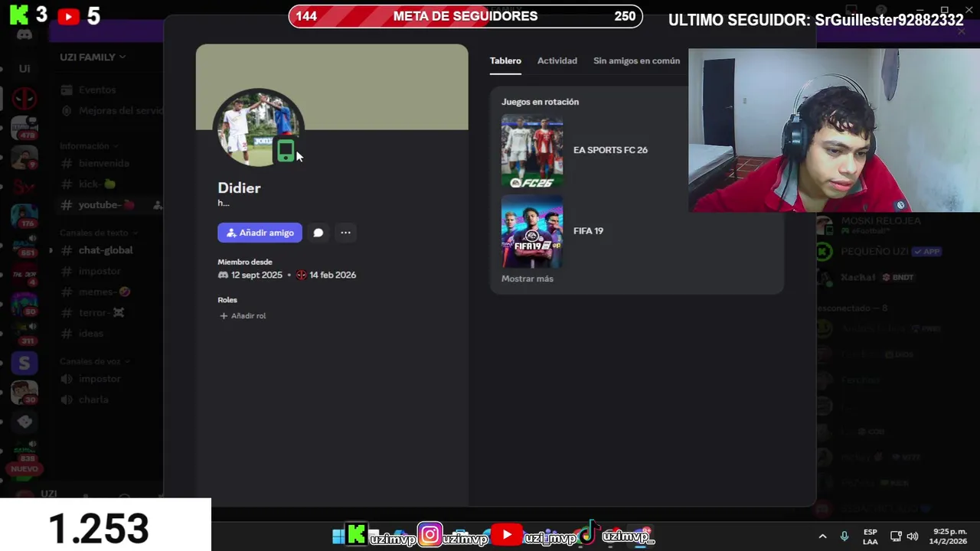Select the server icon with 478 badge
The image size is (980, 551).
(24, 127)
